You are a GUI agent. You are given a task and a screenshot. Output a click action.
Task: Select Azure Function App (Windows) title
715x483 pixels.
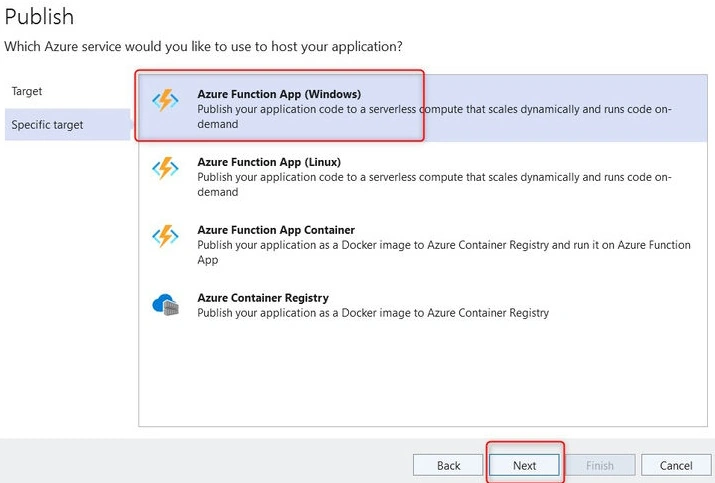pyautogui.click(x=279, y=94)
